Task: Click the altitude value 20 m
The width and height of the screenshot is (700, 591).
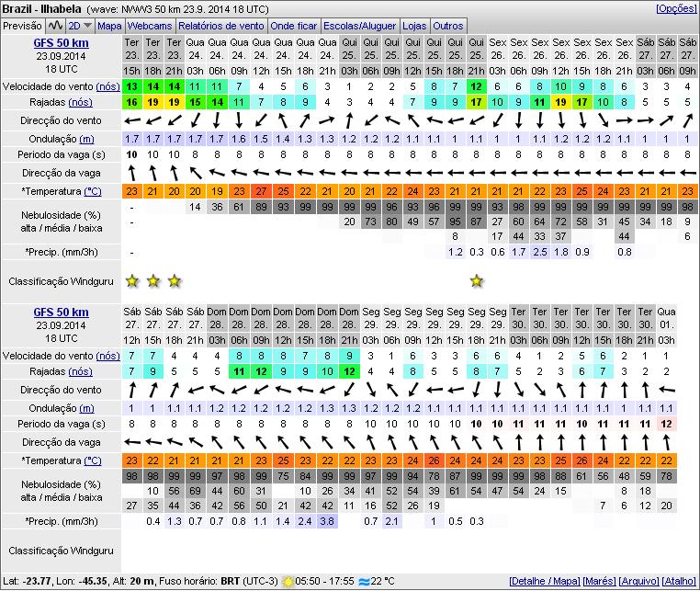Action: [142, 581]
